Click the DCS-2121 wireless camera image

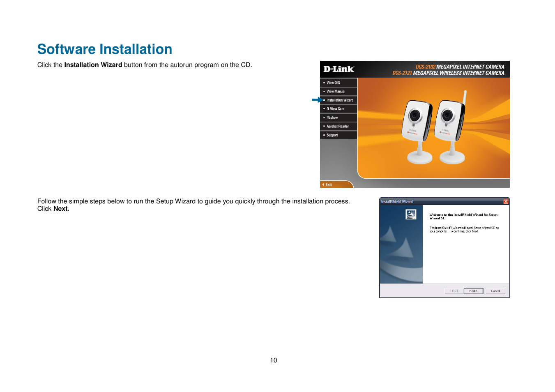point(451,127)
